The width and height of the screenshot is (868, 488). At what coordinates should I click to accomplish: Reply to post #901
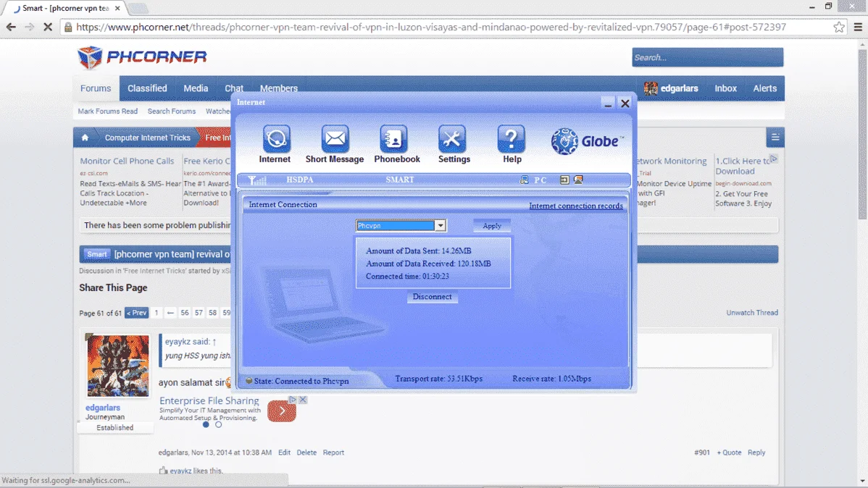click(756, 453)
